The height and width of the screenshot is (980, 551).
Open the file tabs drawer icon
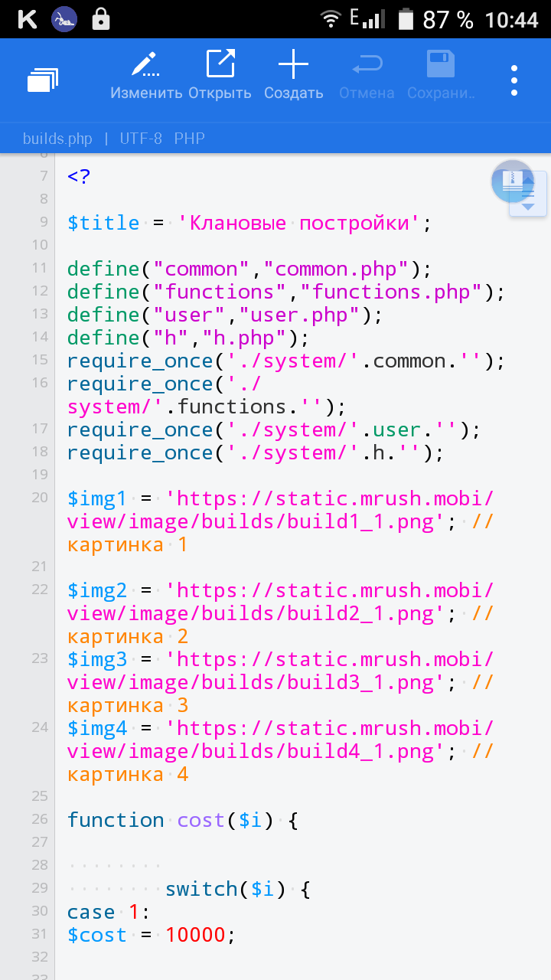43,80
